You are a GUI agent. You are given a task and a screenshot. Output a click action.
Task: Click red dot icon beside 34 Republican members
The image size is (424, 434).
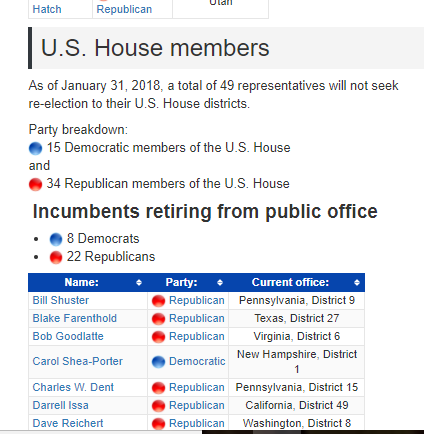tap(36, 184)
